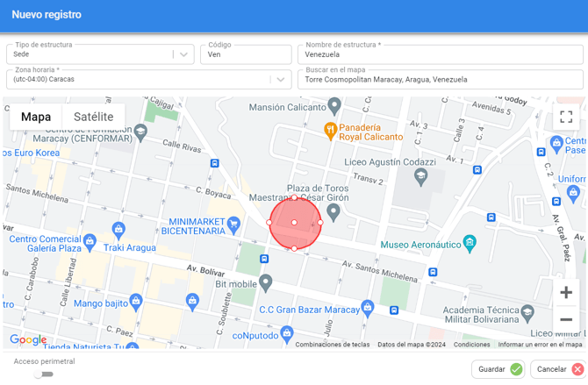The image size is (588, 385).
Task: Switch to the Satélite view tab
Action: (93, 117)
